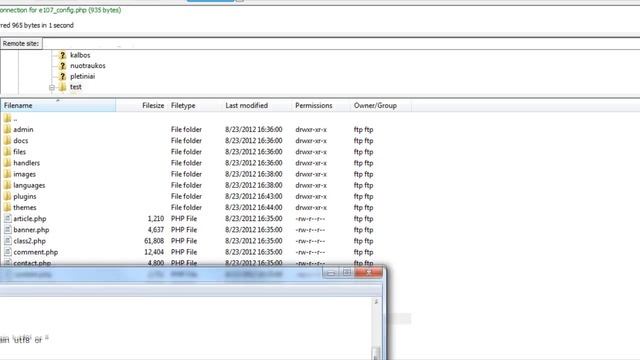Select the class2.php file name
The image size is (640, 360).
tap(29, 241)
